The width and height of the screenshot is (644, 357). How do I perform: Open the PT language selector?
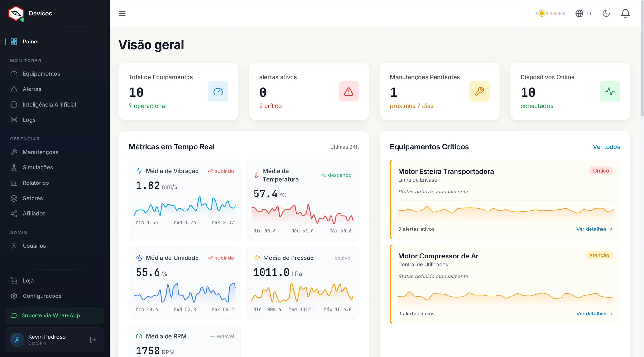[x=583, y=14]
